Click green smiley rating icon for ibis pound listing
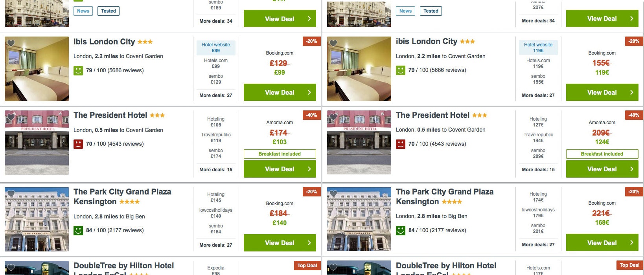 [x=78, y=71]
